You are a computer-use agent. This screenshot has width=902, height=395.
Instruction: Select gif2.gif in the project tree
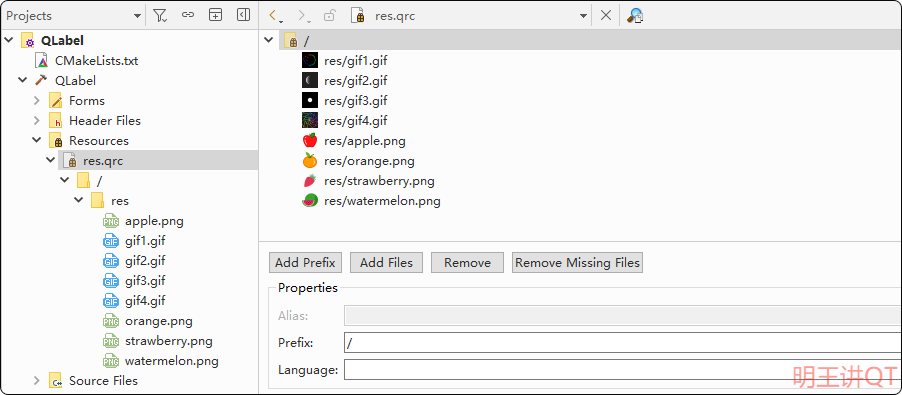click(x=145, y=261)
